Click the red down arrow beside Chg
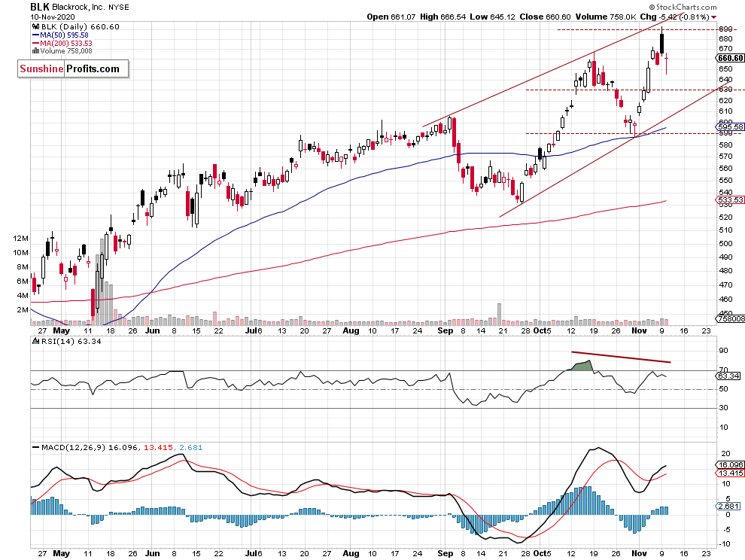Image resolution: width=745 pixels, height=560 pixels. pos(713,17)
